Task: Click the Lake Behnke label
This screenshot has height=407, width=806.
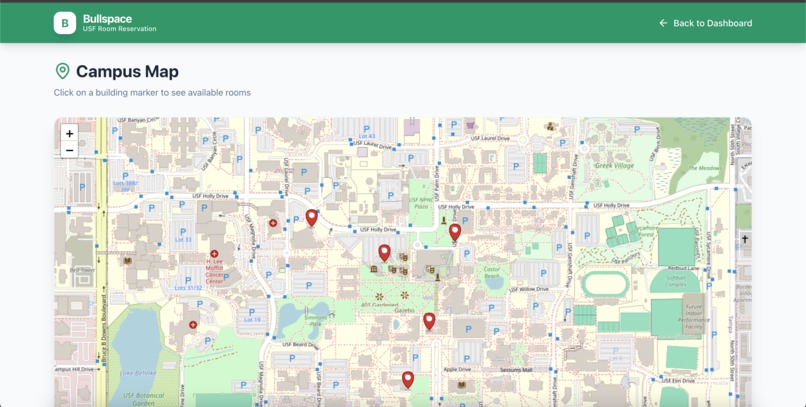Action: [x=138, y=373]
